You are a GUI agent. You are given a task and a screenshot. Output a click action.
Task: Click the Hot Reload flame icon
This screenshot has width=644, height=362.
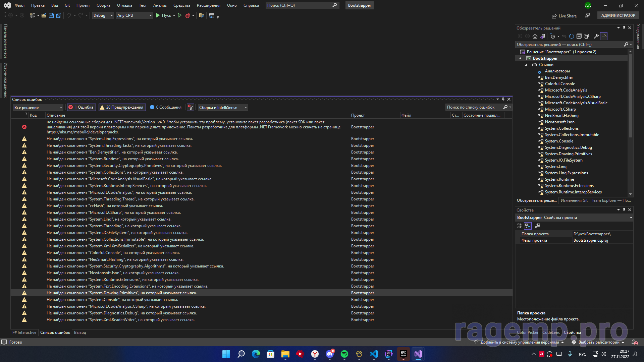pyautogui.click(x=187, y=15)
